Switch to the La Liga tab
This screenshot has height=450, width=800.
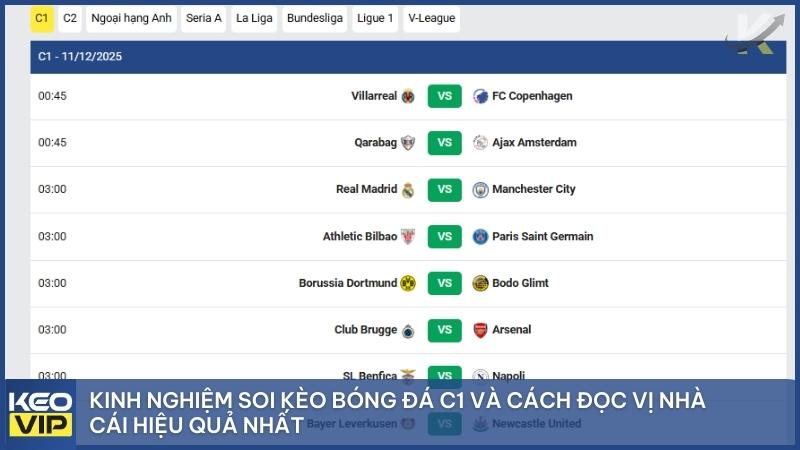coord(254,18)
